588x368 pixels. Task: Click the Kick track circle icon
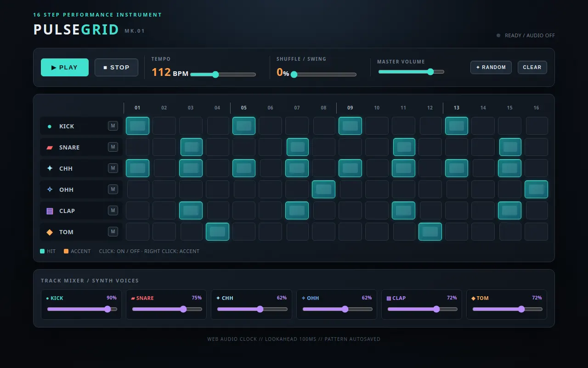[x=50, y=126]
